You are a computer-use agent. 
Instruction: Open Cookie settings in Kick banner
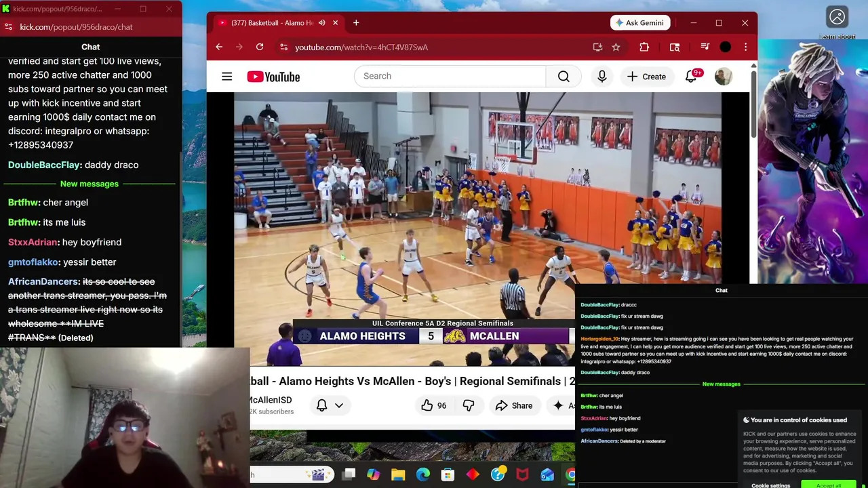click(770, 485)
